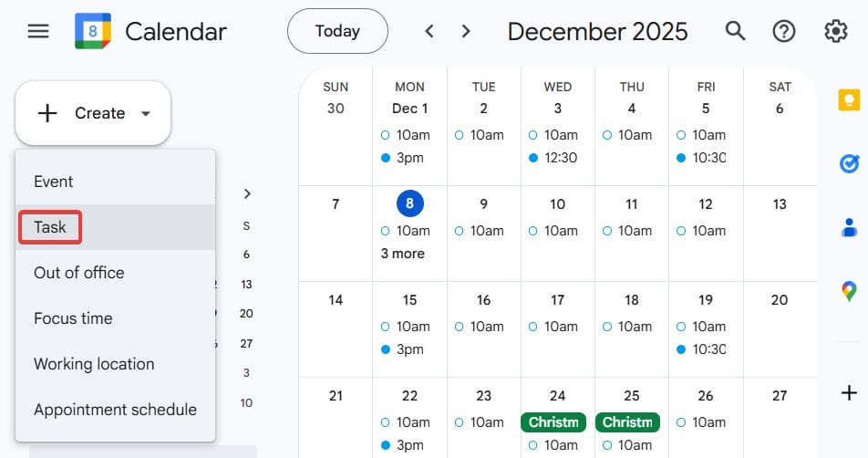Expand the Create dropdown arrow
The height and width of the screenshot is (458, 868).
(x=146, y=114)
